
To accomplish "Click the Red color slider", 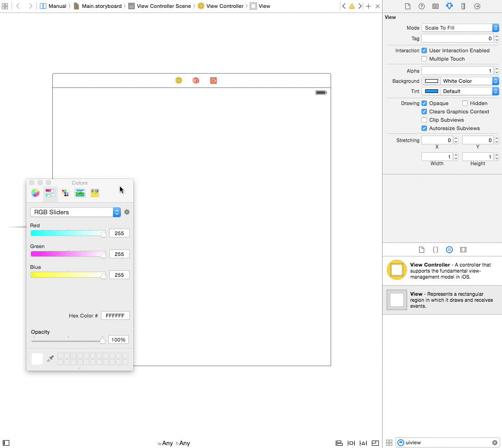I will point(68,233).
